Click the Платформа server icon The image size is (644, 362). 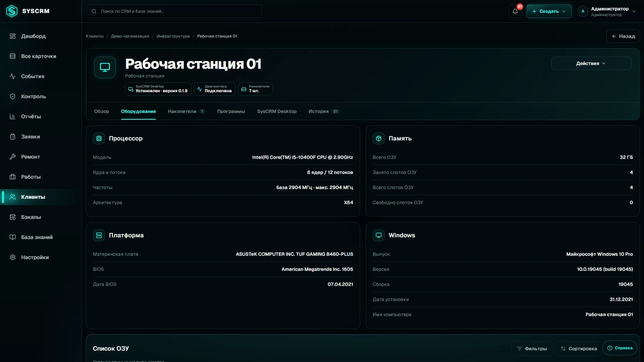[x=99, y=235]
